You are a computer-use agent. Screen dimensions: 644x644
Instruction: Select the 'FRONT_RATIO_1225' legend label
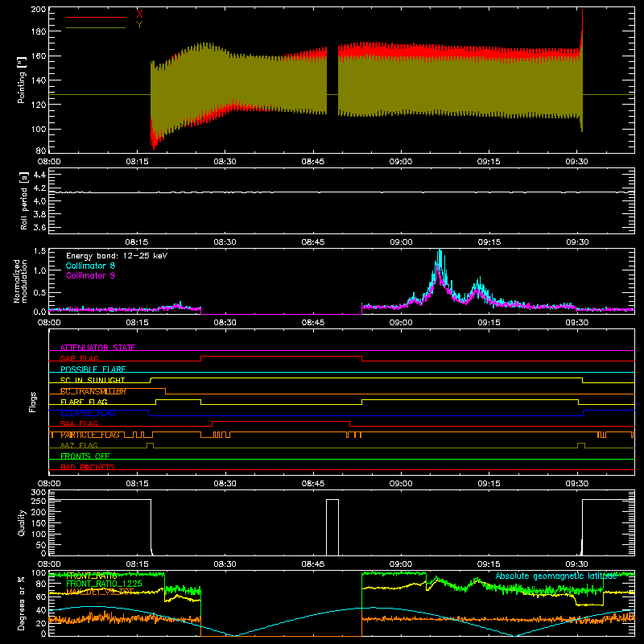tap(104, 584)
